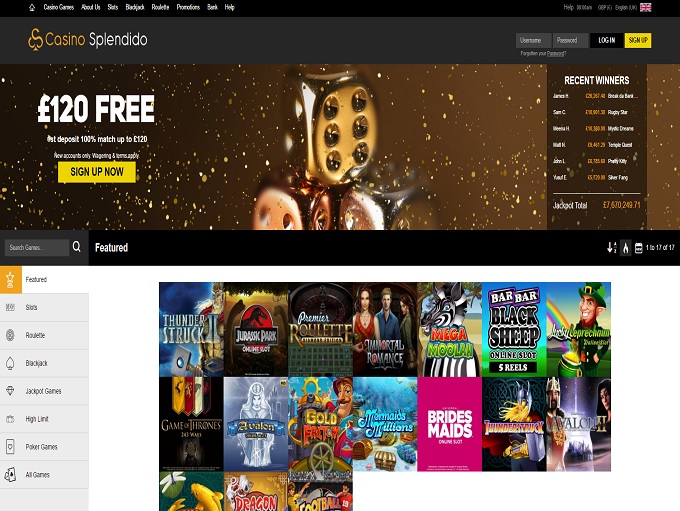680x511 pixels.
Task: Open the English (UK) language selector
Action: point(626,7)
